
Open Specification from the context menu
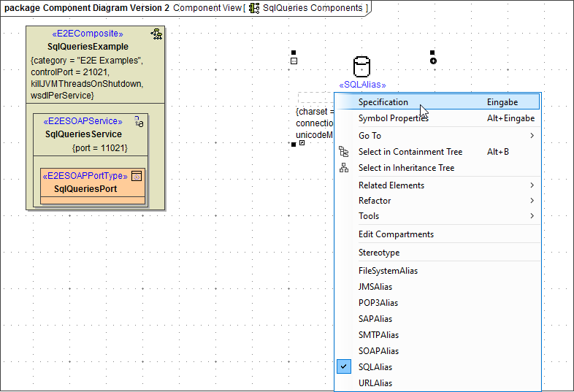[x=383, y=102]
